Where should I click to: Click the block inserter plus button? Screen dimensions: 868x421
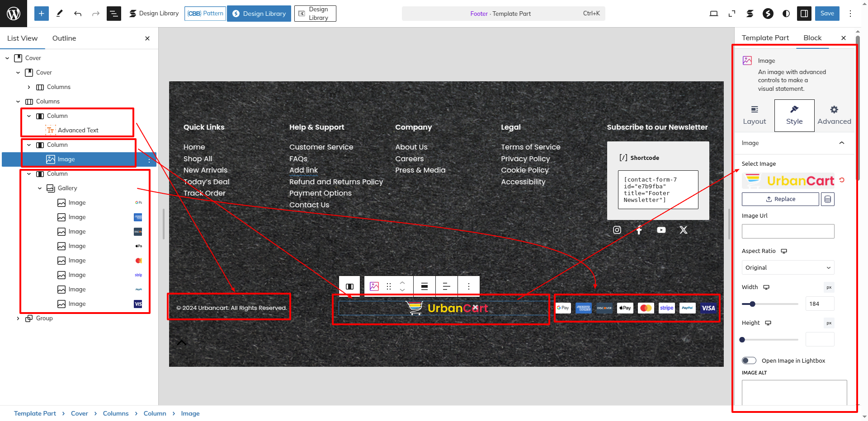click(41, 14)
